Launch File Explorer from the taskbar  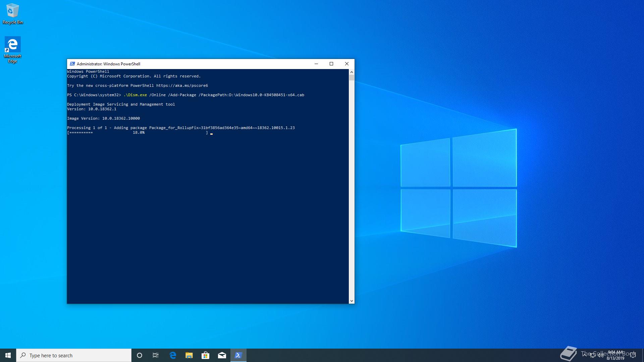pos(189,355)
